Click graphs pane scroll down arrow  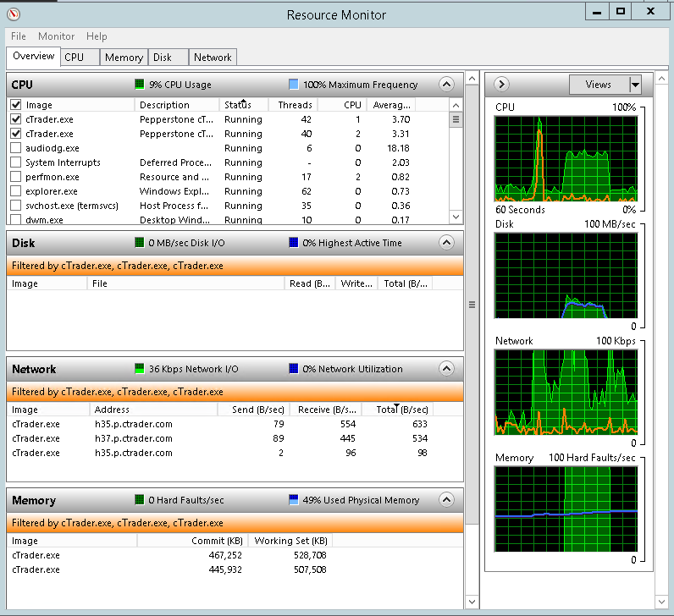pos(661,602)
